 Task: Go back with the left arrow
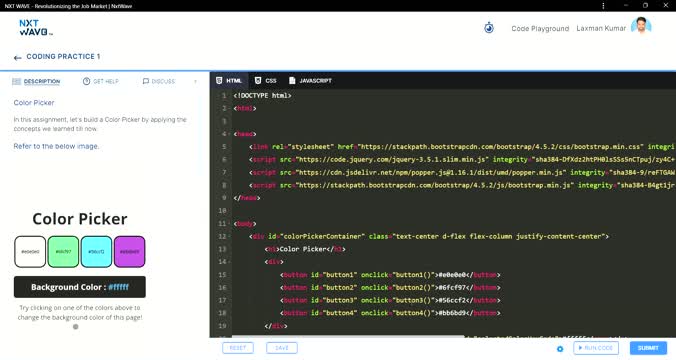point(17,57)
